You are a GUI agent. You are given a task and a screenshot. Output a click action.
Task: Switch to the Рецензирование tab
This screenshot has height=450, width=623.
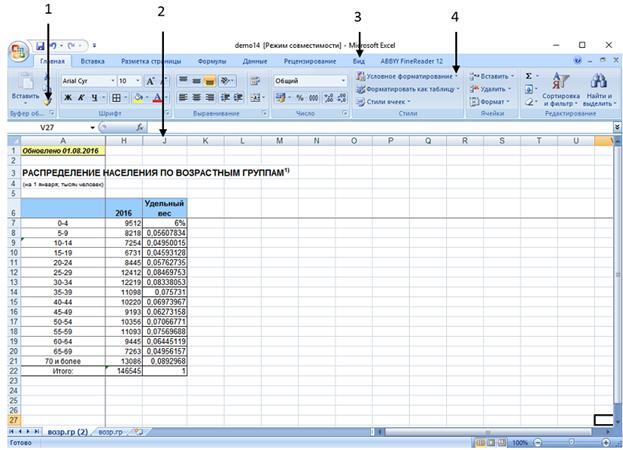(x=310, y=61)
